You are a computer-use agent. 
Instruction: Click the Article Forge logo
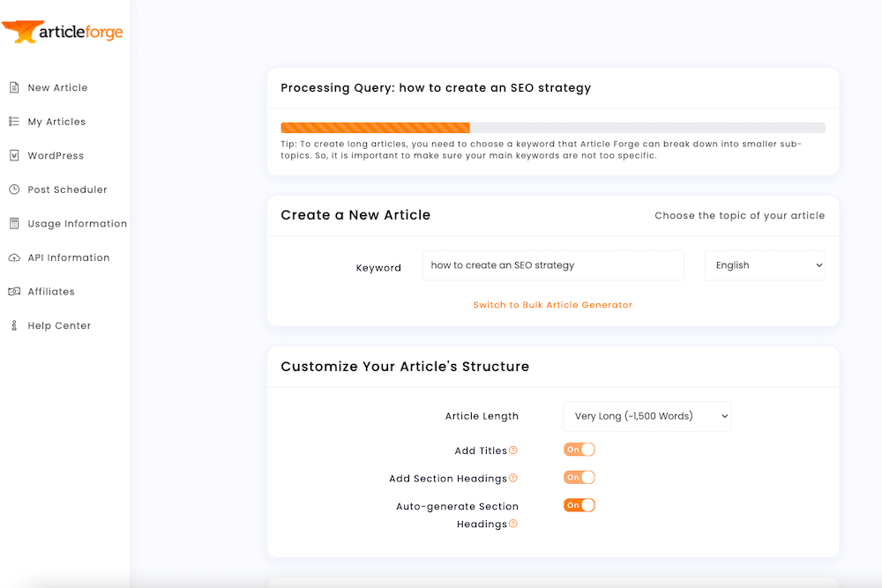[63, 33]
